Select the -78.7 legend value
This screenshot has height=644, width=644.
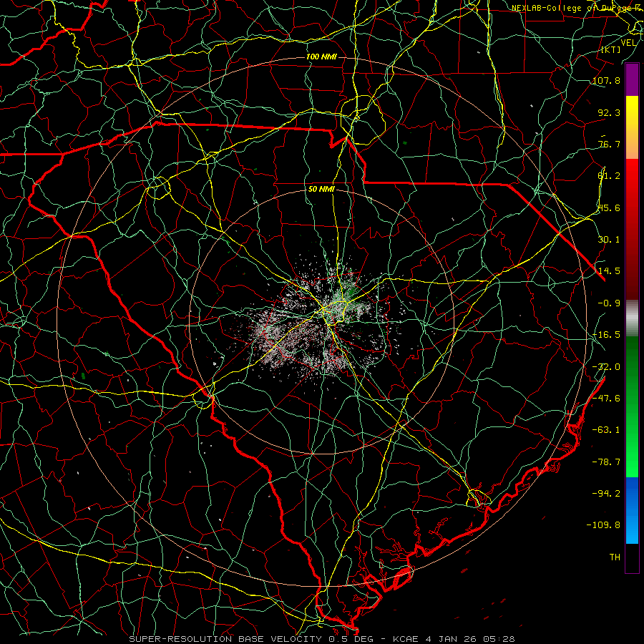(606, 462)
